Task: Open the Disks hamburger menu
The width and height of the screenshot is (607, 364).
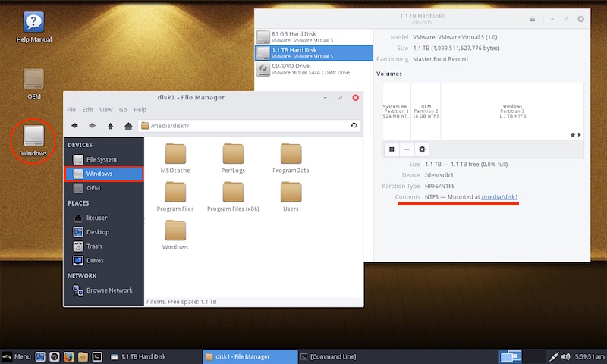Action: 533,19
